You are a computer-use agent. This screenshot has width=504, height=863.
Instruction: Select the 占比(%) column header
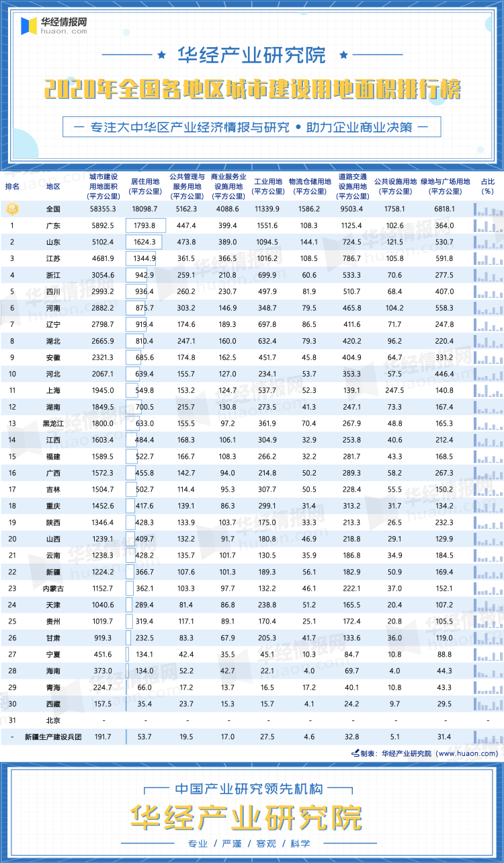click(488, 186)
